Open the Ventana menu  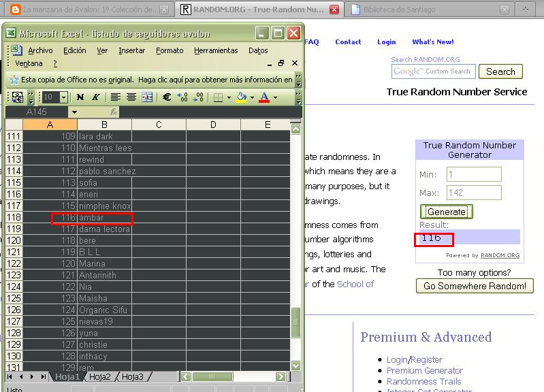[29, 63]
